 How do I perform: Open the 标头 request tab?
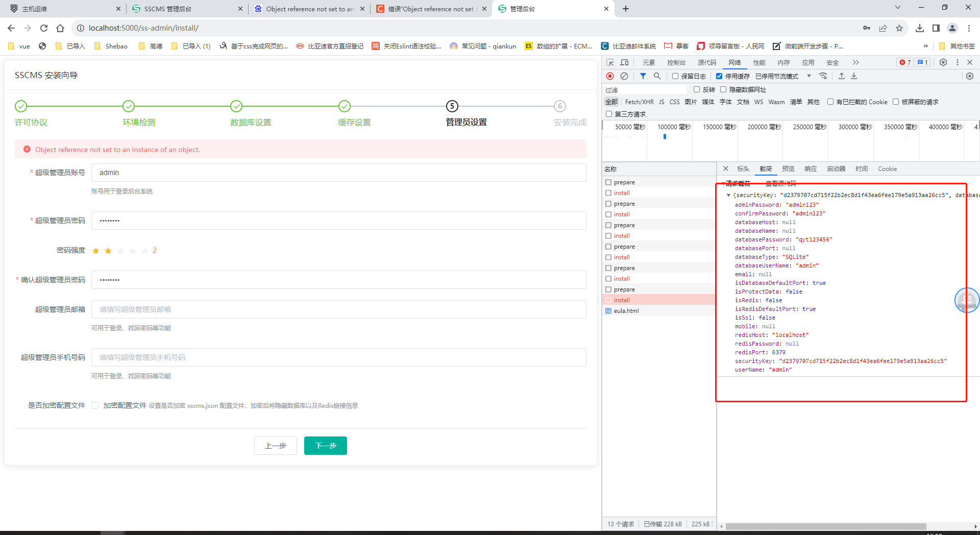tap(743, 168)
